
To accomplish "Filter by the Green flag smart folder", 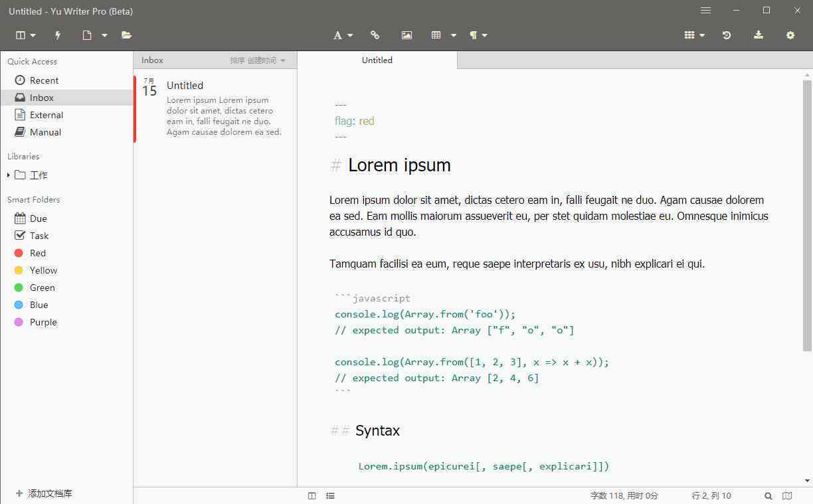I will click(x=66, y=288).
